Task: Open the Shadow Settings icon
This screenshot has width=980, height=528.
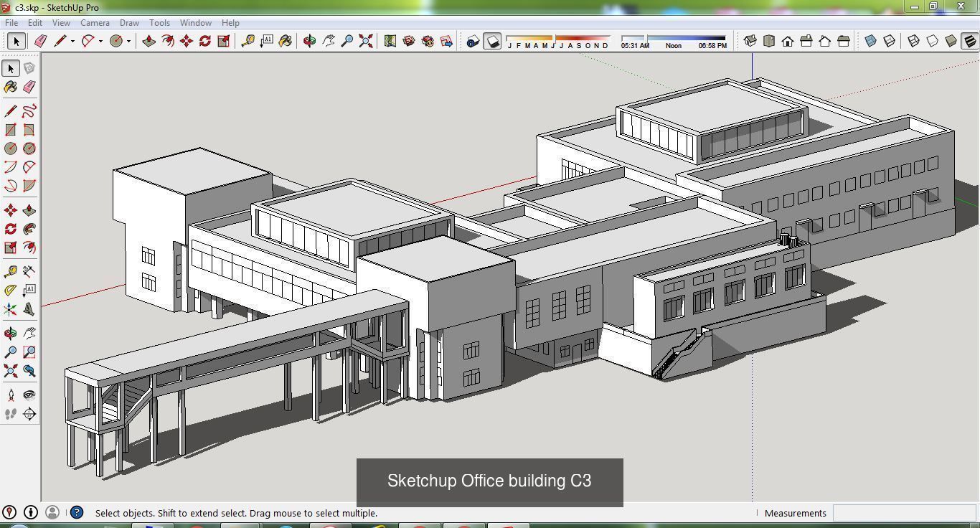Action: coord(473,41)
